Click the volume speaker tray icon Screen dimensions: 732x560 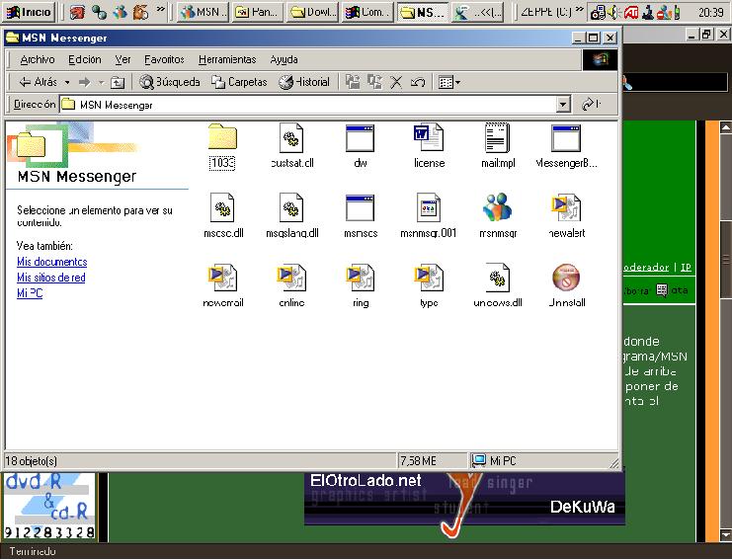tap(613, 13)
